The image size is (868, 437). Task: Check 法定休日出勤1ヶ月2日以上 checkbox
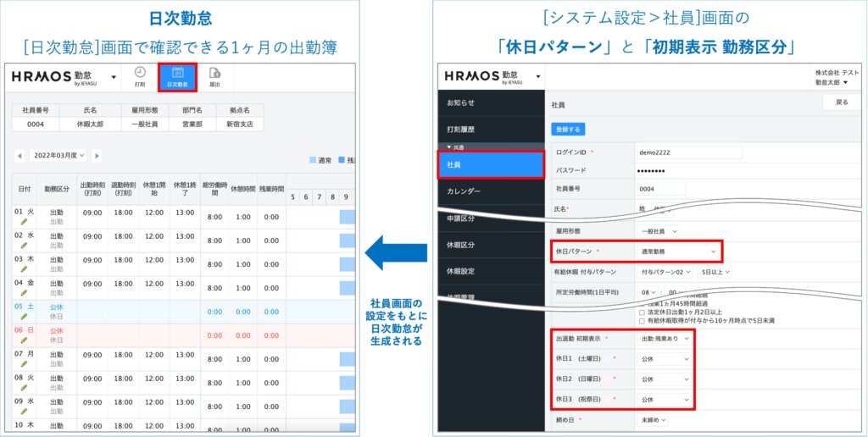coord(640,311)
